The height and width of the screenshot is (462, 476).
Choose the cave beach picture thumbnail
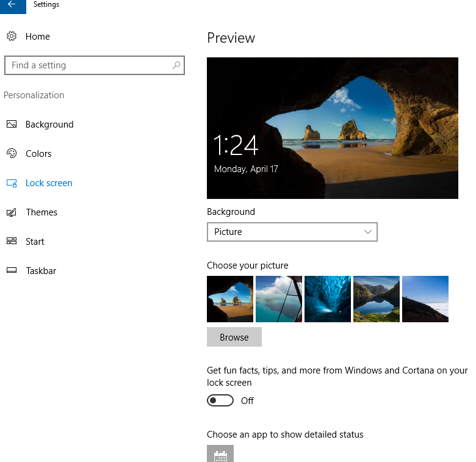click(x=230, y=299)
